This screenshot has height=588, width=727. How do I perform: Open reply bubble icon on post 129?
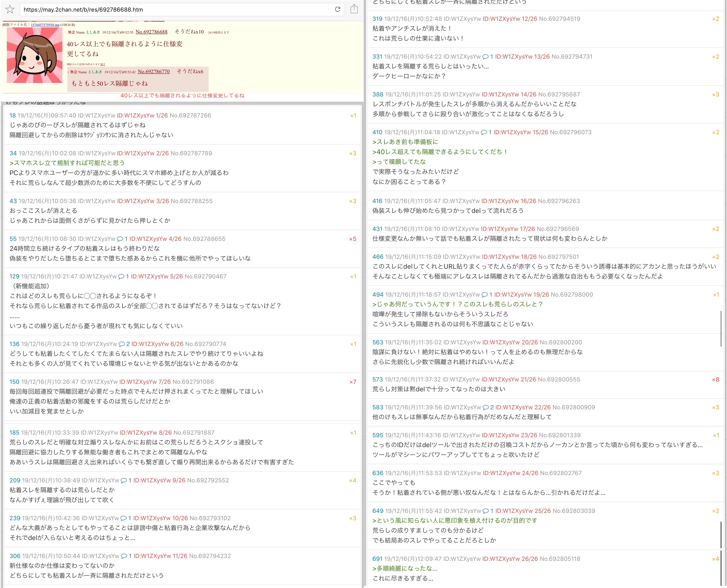click(121, 276)
